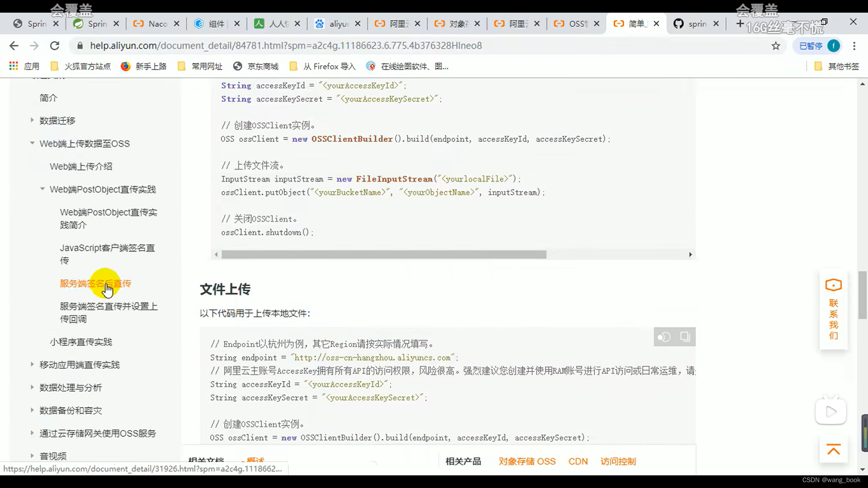Open 服务端签名后直传 page
The height and width of the screenshot is (488, 868).
(95, 283)
